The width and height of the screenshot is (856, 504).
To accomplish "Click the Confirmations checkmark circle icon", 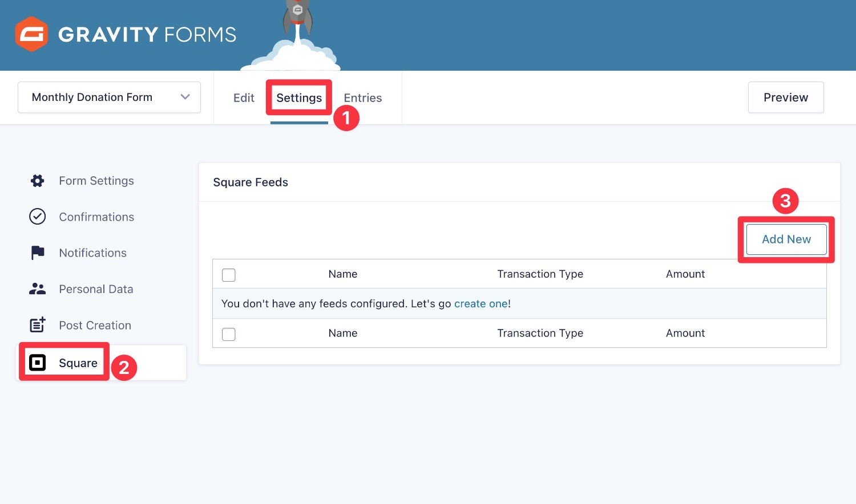I will [x=38, y=217].
